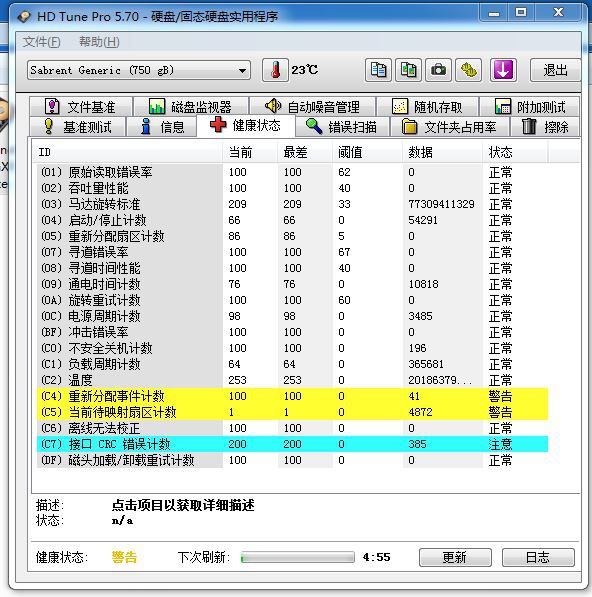
Task: Select the (C7) 接口 CRC 错误计数 row
Action: point(292,444)
